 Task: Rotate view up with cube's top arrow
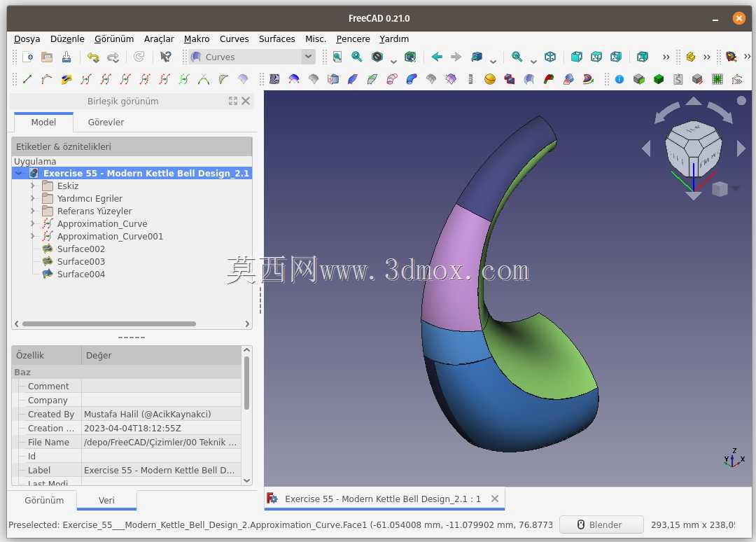click(694, 101)
